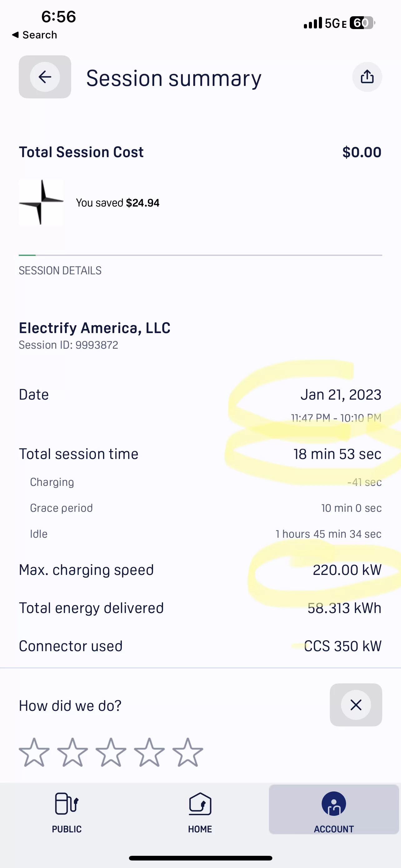Tap the Max. charging speed value
401x868 pixels.
click(347, 570)
